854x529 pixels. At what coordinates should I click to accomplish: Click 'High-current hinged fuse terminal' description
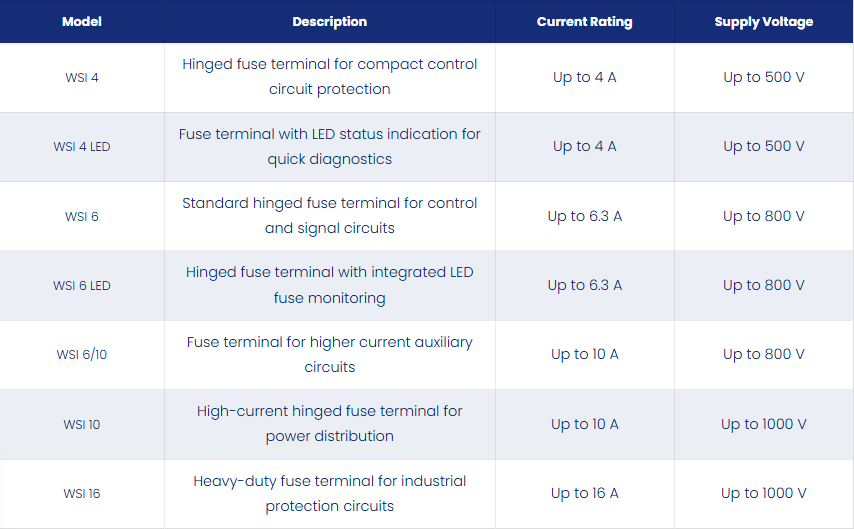pyautogui.click(x=330, y=424)
